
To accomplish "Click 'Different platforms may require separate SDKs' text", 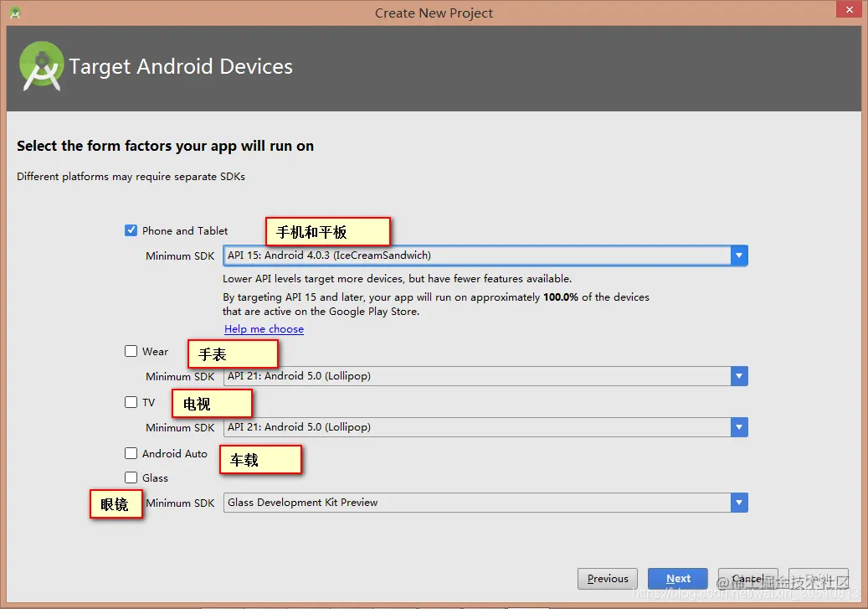I will click(x=131, y=177).
